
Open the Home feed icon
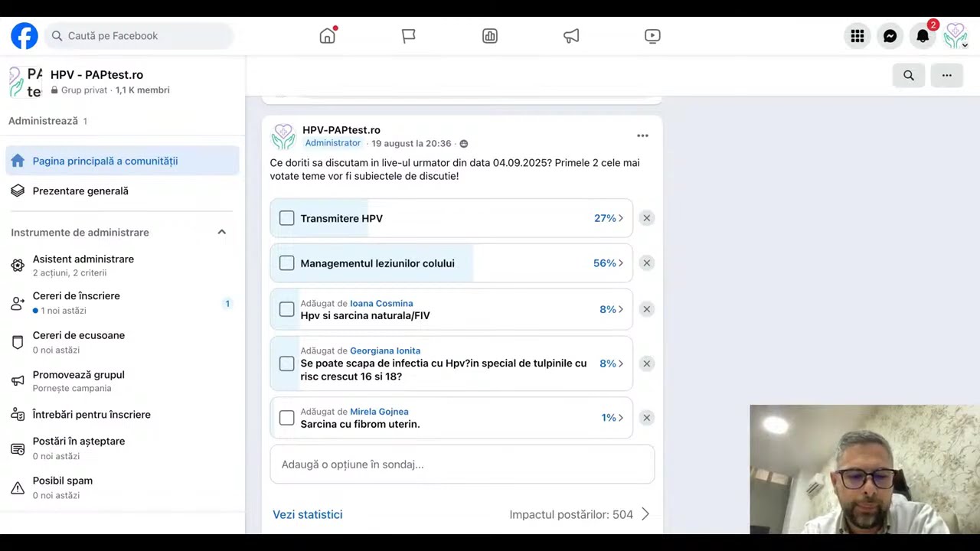pos(328,36)
